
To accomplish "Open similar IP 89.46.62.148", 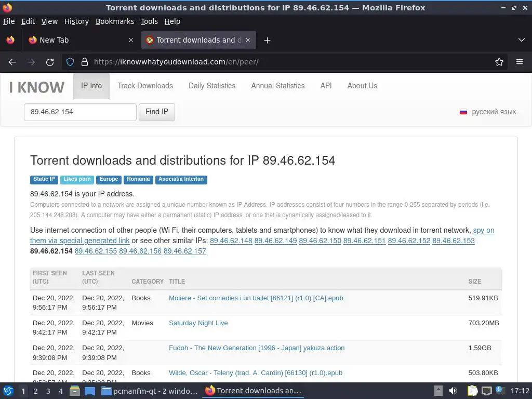I will (x=231, y=241).
